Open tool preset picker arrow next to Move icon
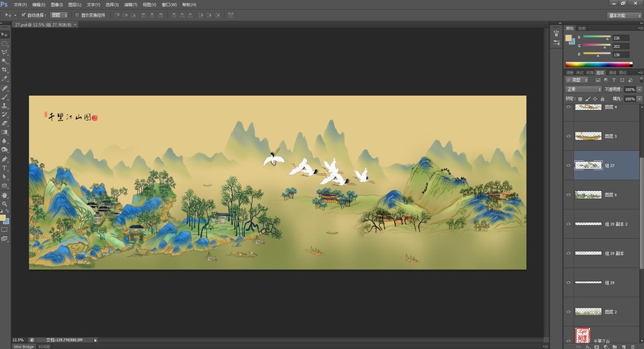The width and height of the screenshot is (644, 349). 15,15
